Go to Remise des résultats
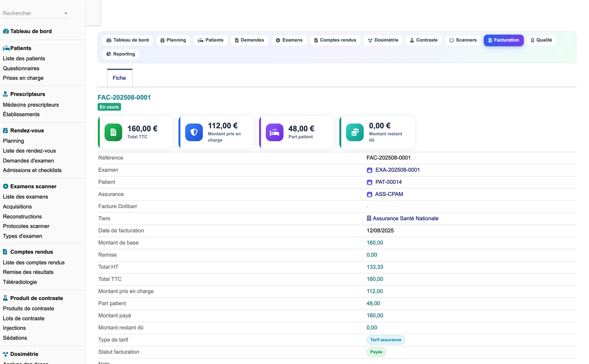Image resolution: width=589 pixels, height=364 pixels. [x=28, y=272]
